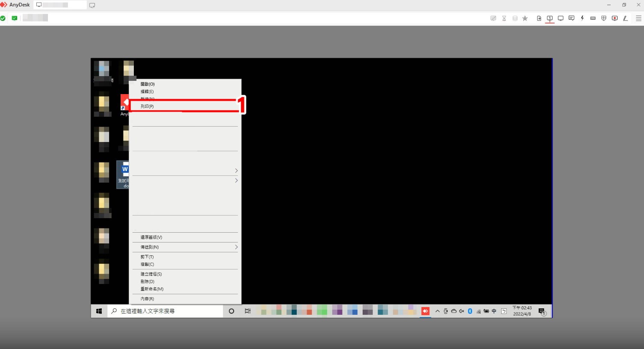
Task: Select 內容(R) in the context menu
Action: tap(147, 299)
